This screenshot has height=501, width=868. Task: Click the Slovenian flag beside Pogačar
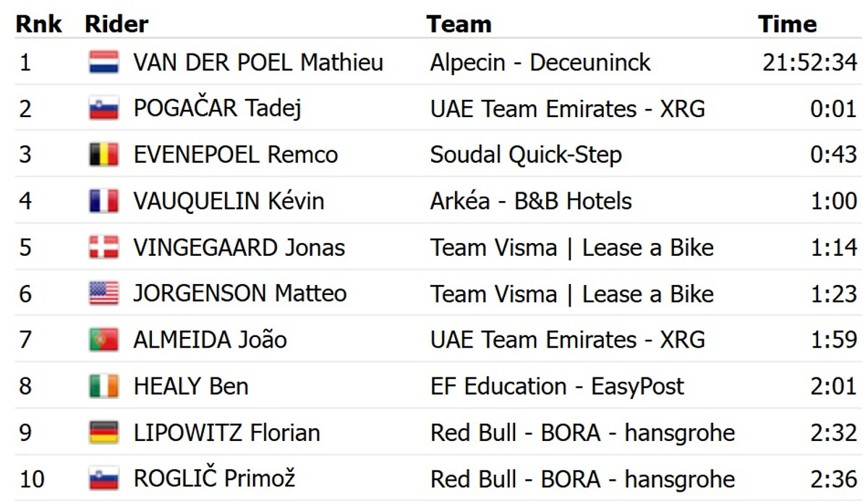coord(103,108)
